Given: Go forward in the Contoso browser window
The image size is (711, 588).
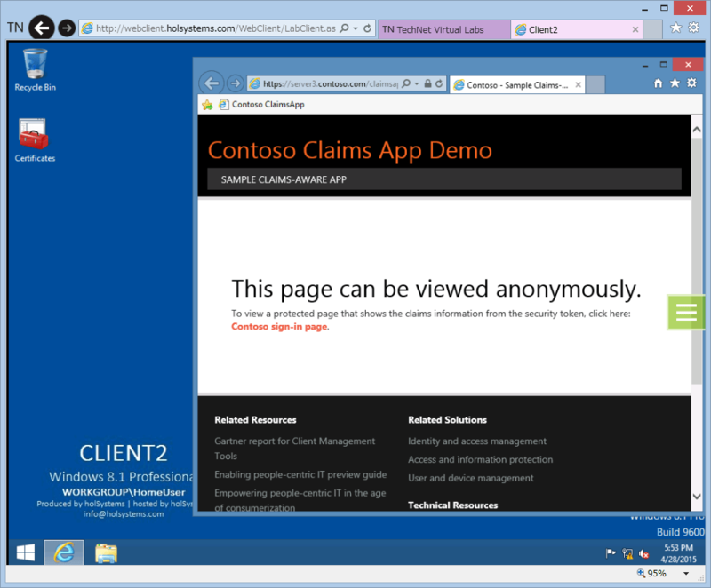Looking at the screenshot, I should pos(235,83).
